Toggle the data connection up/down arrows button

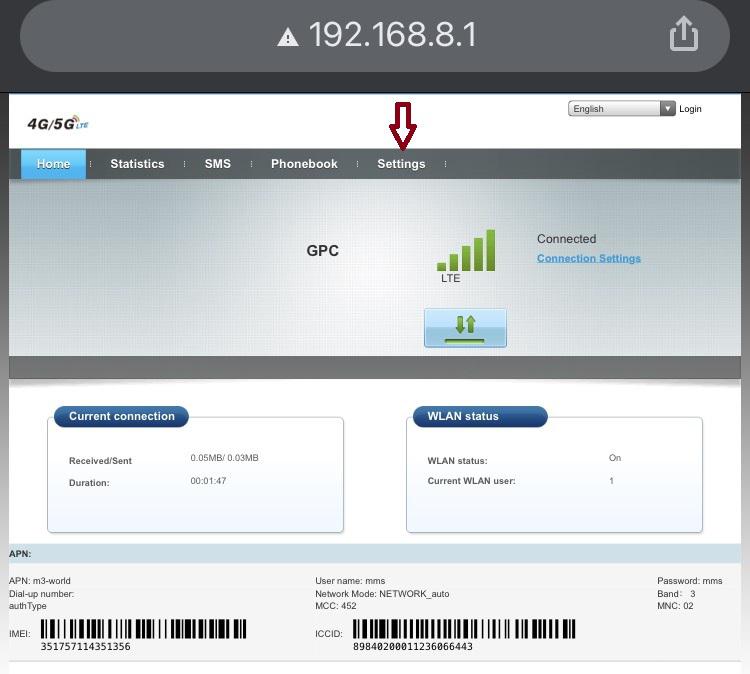[x=465, y=328]
